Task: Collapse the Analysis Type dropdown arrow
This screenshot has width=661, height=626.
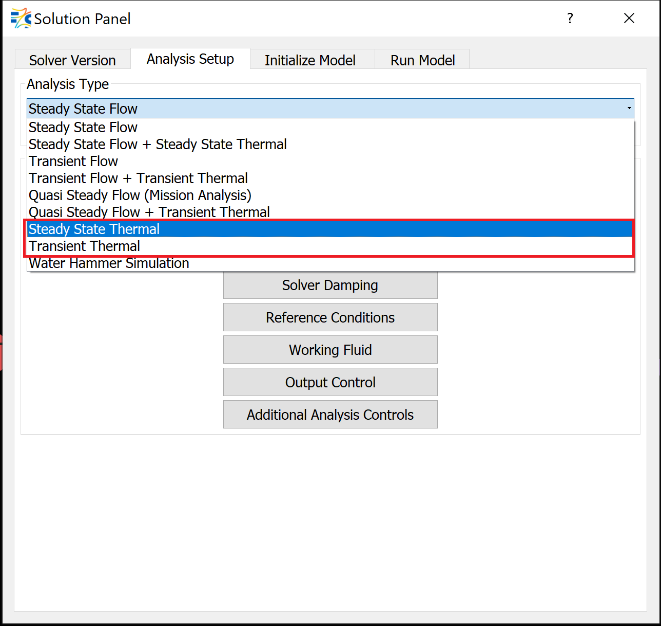Action: click(x=628, y=108)
